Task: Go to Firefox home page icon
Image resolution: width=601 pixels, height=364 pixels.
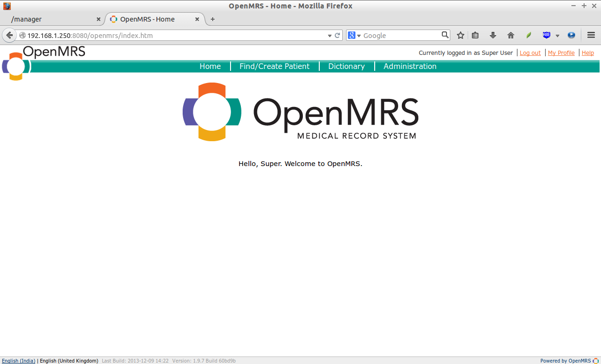Action: pyautogui.click(x=511, y=35)
